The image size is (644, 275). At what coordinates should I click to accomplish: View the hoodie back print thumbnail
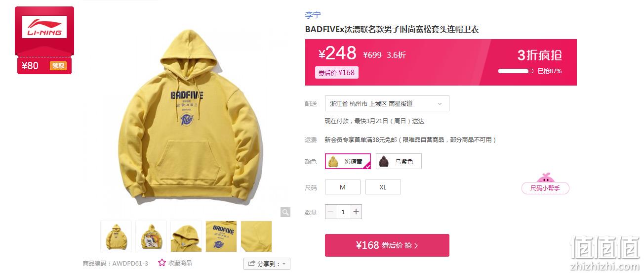click(151, 236)
